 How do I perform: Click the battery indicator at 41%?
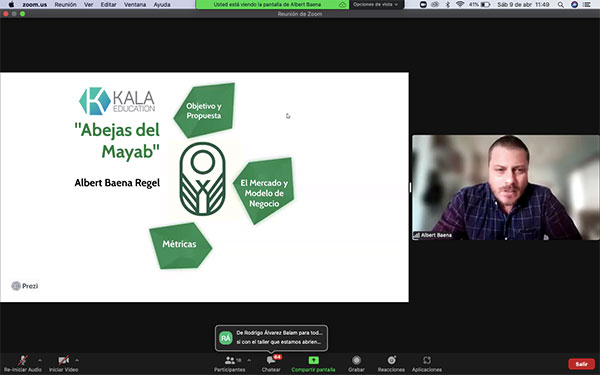click(x=479, y=5)
